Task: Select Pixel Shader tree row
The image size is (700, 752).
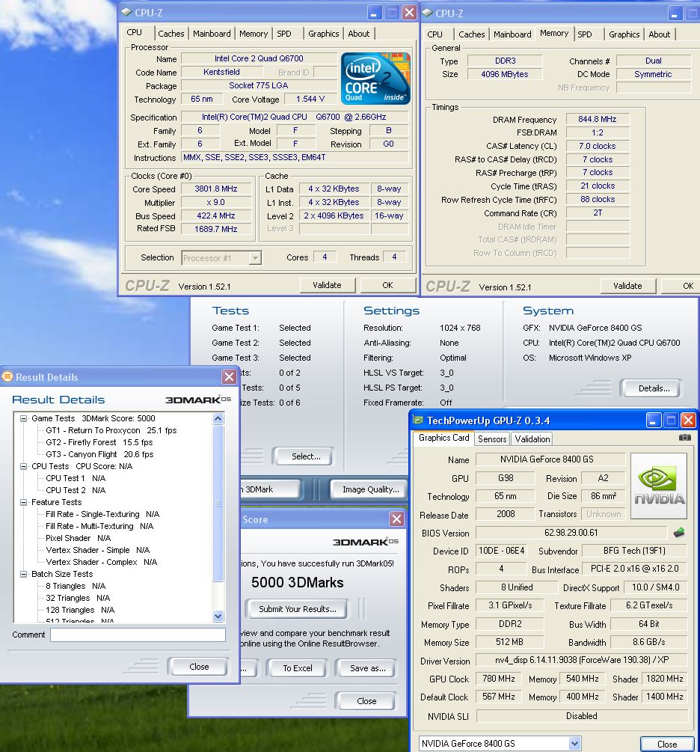Action: pos(78,538)
